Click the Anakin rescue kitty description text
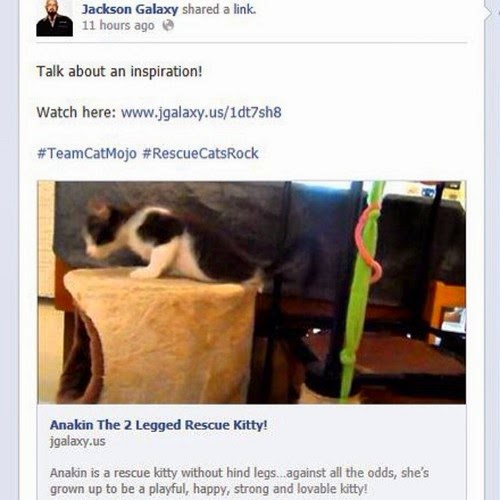Screen dimensions: 500x500 [239, 481]
